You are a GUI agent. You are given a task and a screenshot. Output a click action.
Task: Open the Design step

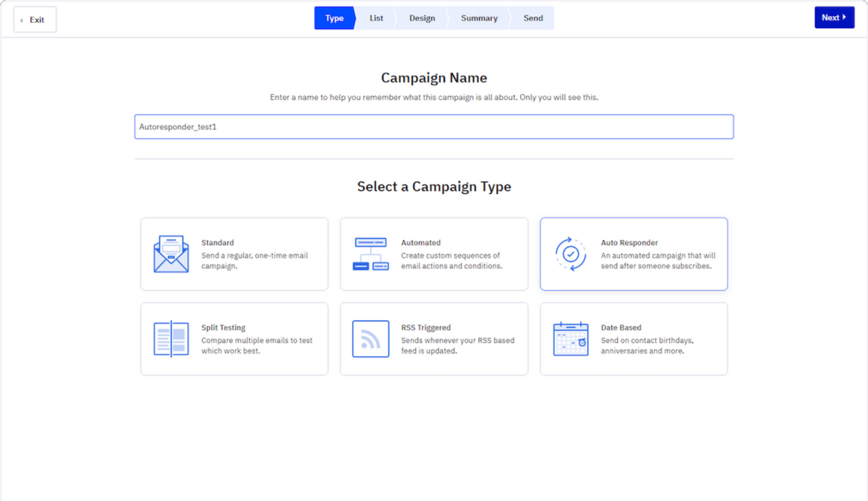422,18
